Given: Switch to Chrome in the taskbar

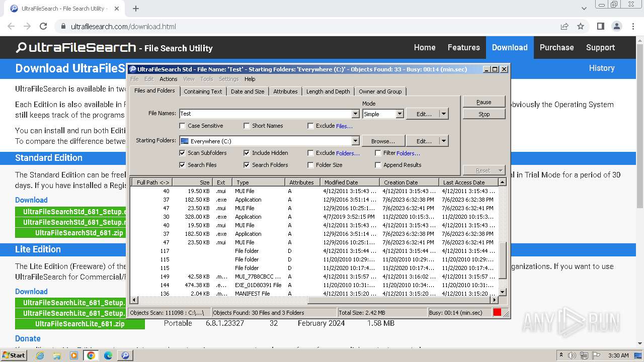Looking at the screenshot, I should 91,355.
